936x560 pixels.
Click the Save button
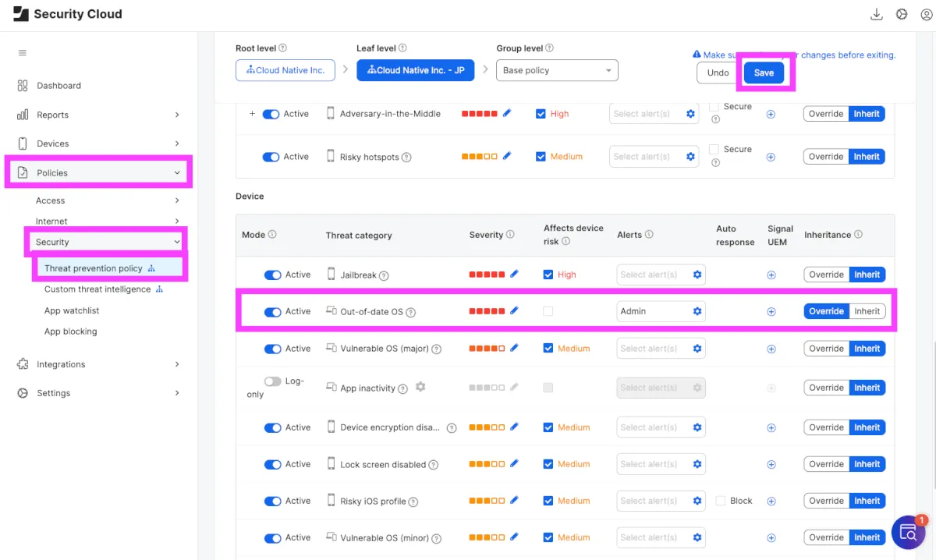(764, 73)
